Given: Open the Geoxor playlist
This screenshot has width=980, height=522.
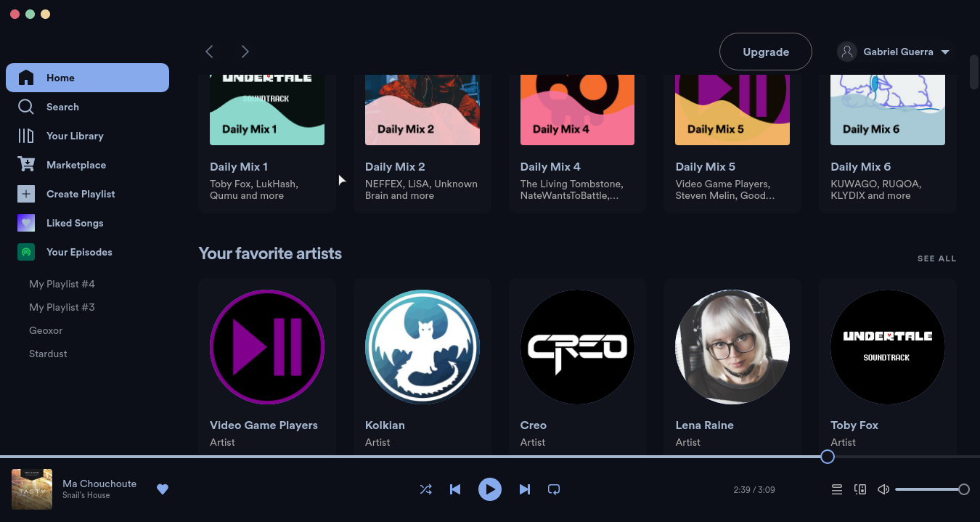Looking at the screenshot, I should point(46,330).
